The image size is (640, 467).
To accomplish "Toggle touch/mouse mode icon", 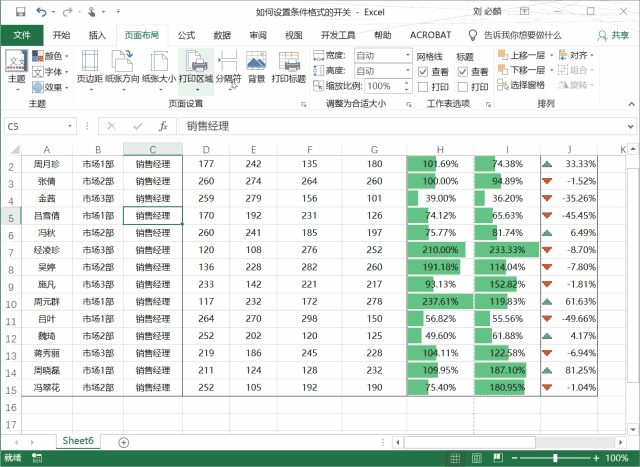I will click(x=92, y=12).
